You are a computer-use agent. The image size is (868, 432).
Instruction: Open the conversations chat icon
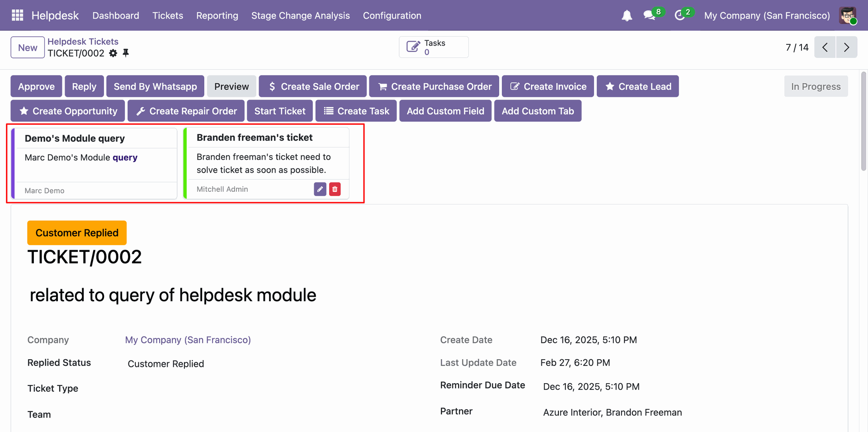click(650, 15)
